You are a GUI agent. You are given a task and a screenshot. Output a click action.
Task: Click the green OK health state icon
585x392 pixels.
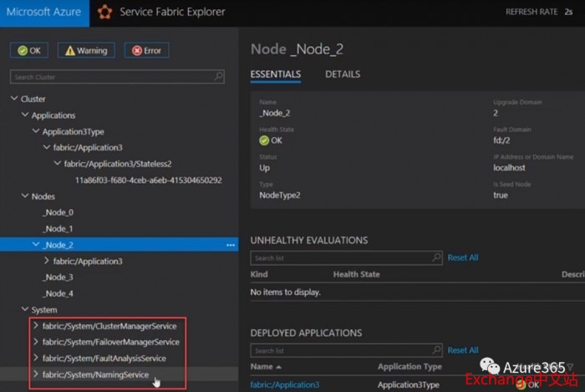pyautogui.click(x=264, y=140)
